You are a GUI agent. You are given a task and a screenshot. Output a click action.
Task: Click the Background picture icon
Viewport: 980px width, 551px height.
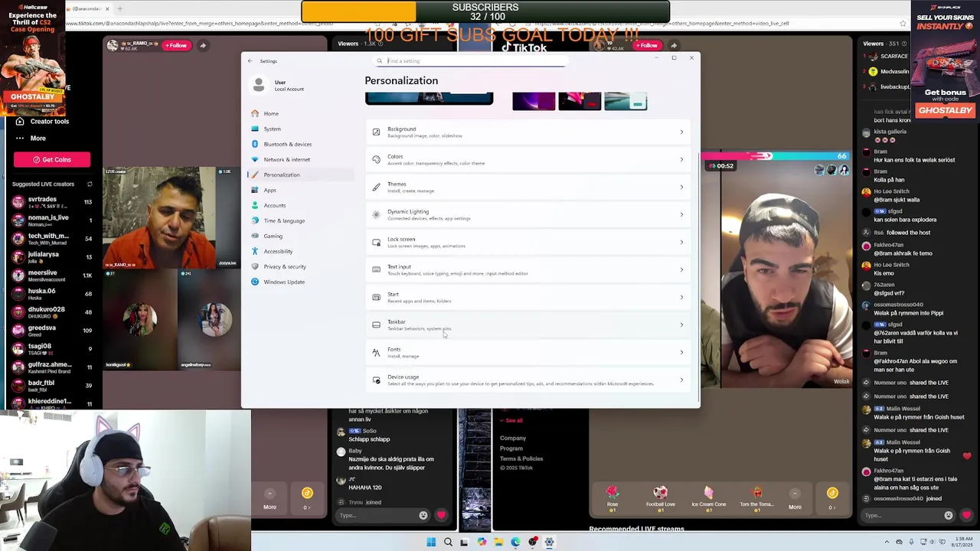pos(376,132)
